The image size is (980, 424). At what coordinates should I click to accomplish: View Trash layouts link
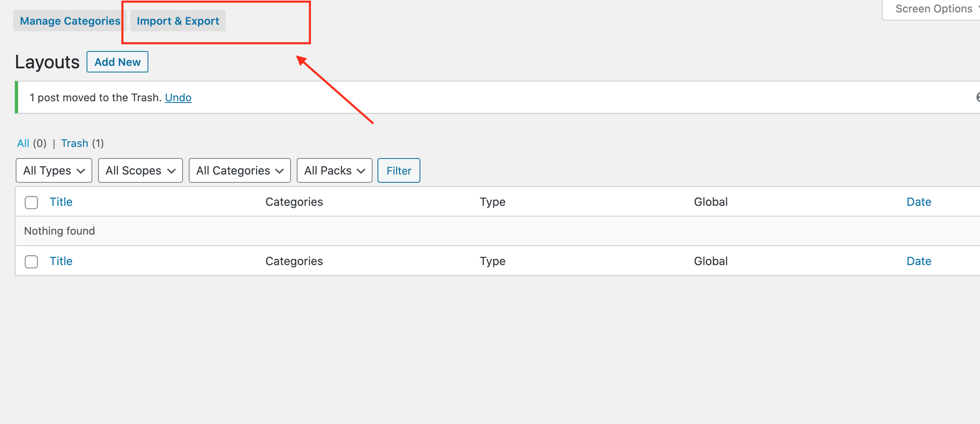(75, 143)
